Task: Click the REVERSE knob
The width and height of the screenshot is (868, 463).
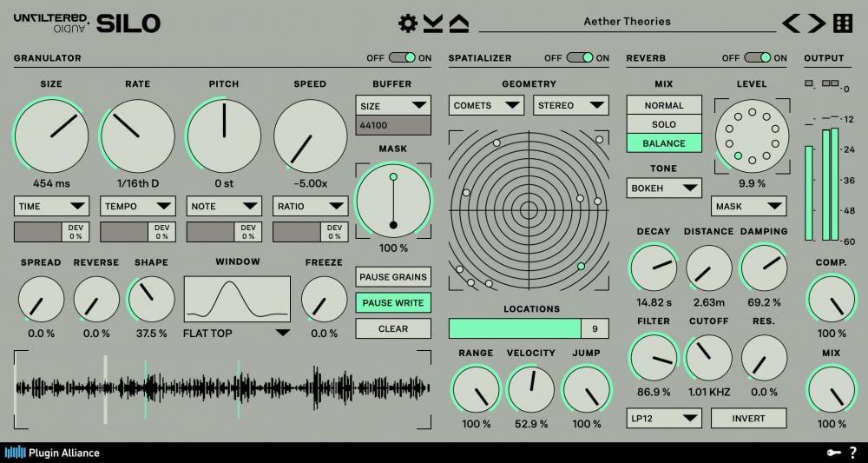Action: coord(96,299)
